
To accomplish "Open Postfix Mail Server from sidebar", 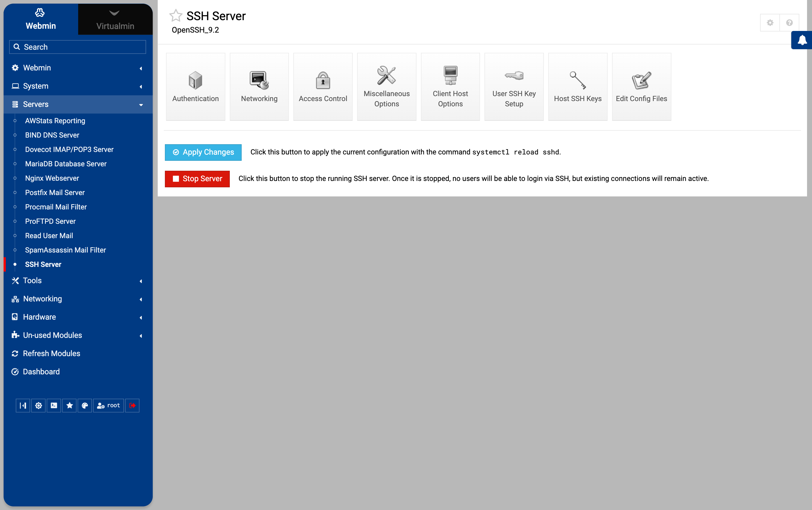I will click(55, 193).
